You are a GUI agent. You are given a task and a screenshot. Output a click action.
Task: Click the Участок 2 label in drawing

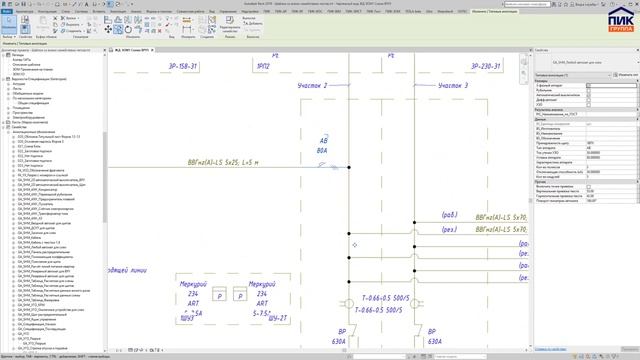coord(312,85)
